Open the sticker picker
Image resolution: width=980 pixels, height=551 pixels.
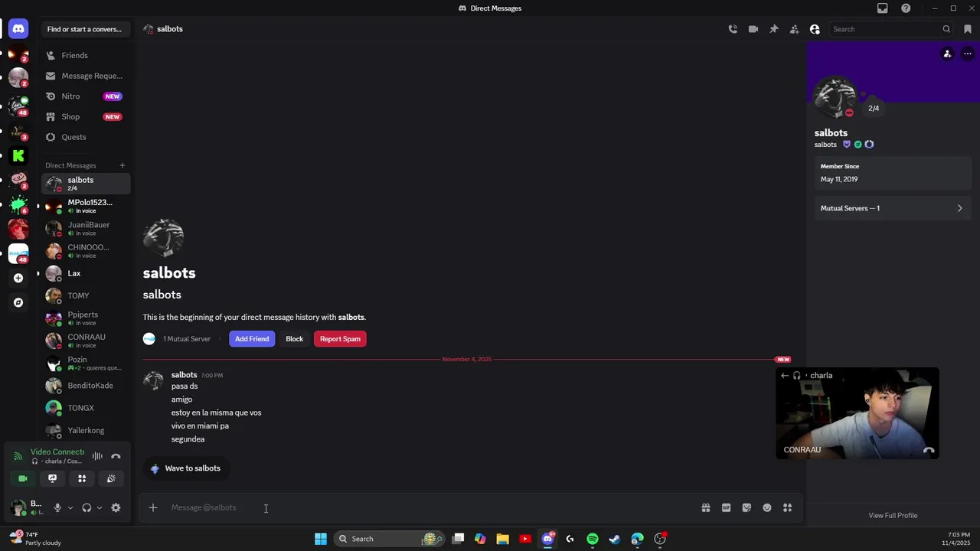[746, 507]
